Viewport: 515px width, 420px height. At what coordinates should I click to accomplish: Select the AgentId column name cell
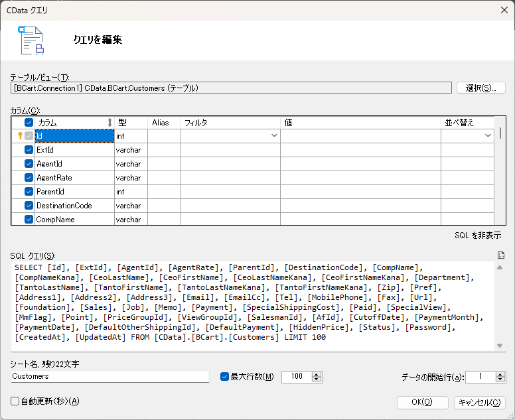coord(74,163)
